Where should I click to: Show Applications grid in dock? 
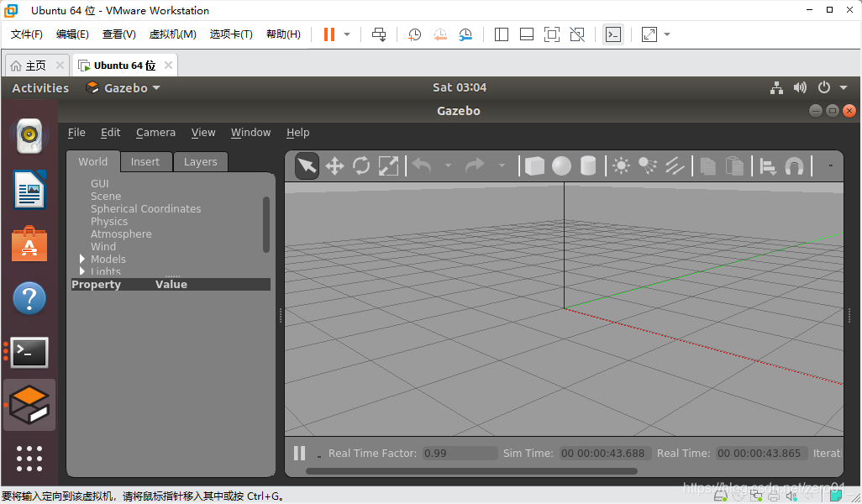(x=29, y=459)
